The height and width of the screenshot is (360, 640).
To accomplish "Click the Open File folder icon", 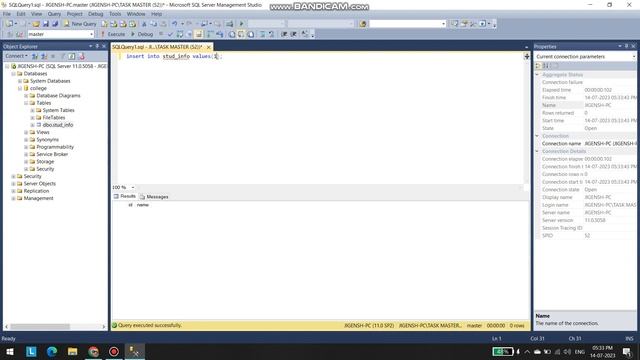I will [36, 24].
